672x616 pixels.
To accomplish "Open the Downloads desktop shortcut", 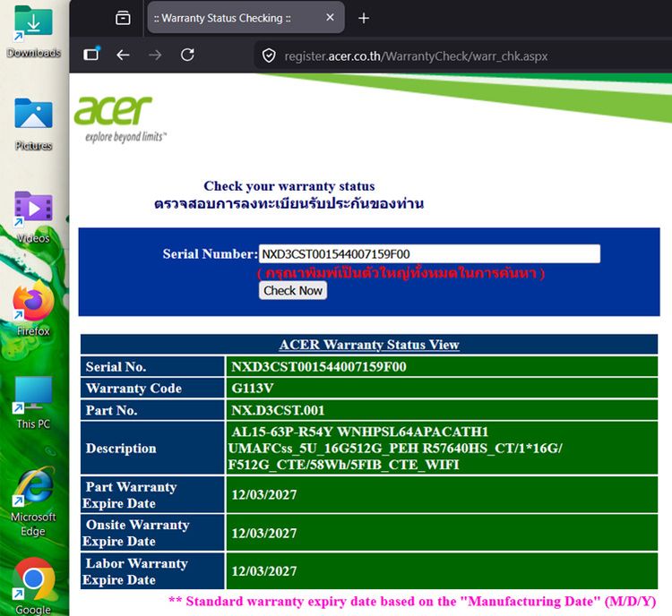I will tap(33, 30).
